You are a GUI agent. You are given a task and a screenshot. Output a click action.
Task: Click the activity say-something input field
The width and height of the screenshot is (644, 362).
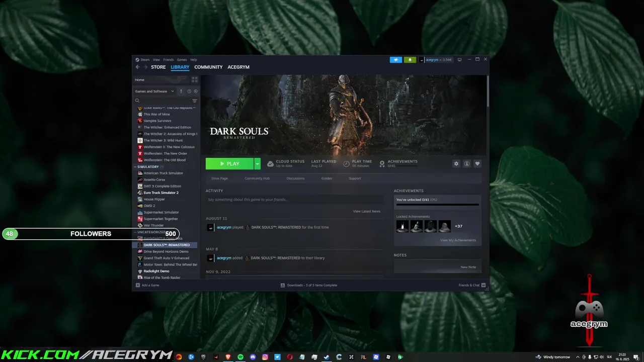294,200
